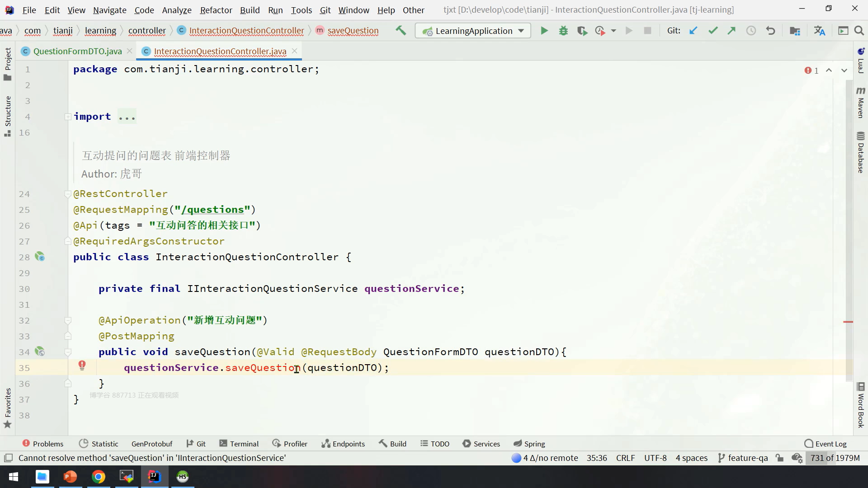
Task: Click the green Run button
Action: [x=544, y=31]
